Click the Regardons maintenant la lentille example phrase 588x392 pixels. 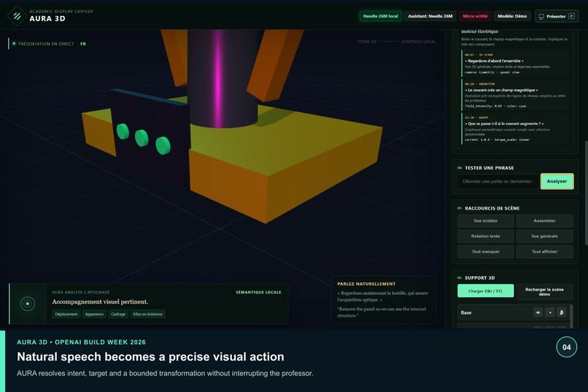pos(382,296)
